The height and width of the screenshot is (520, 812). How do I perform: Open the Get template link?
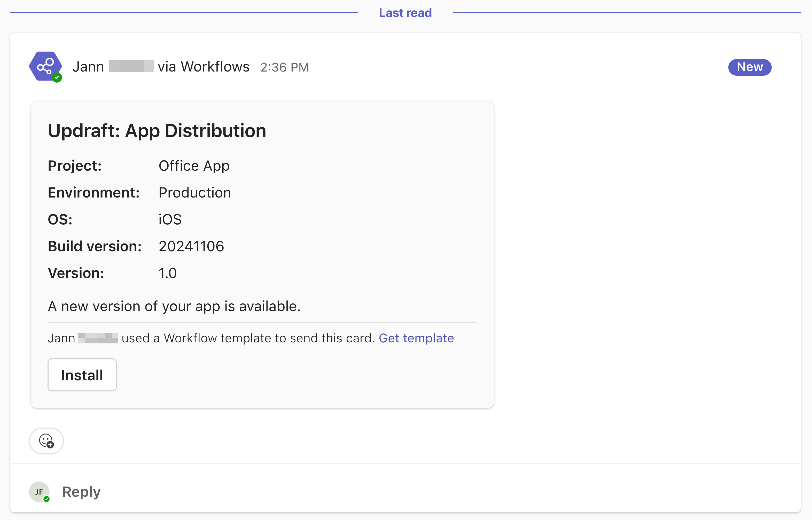tap(416, 338)
